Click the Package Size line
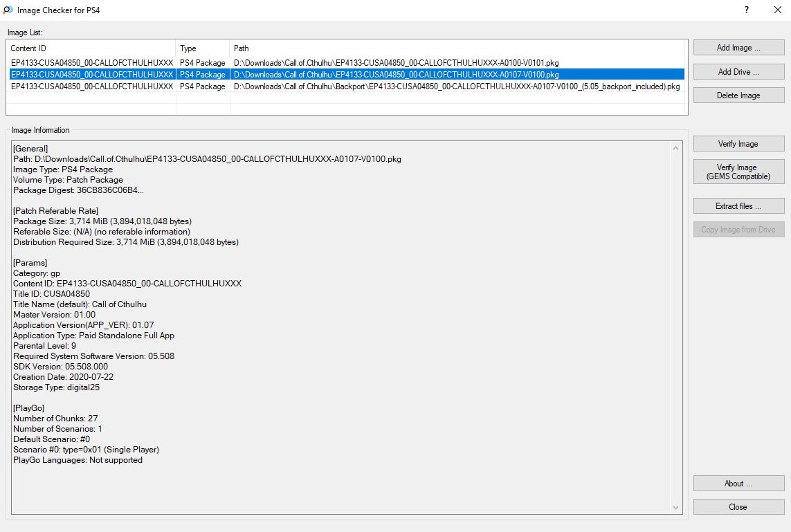The image size is (791, 532). tap(102, 221)
